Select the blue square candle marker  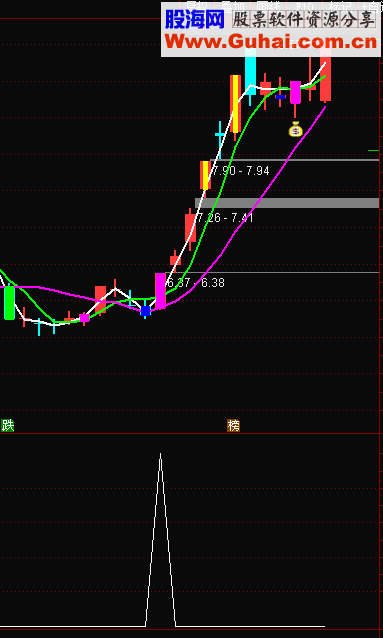coord(145,310)
